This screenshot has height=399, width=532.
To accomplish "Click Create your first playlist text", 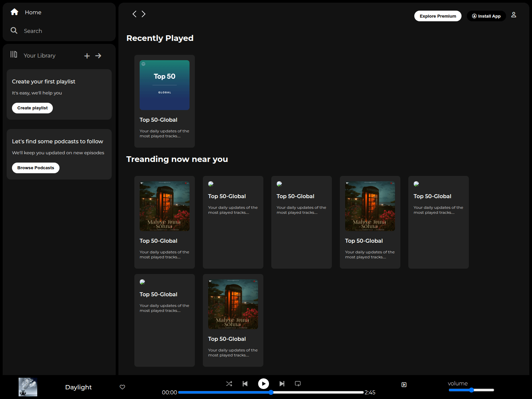I will point(44,81).
